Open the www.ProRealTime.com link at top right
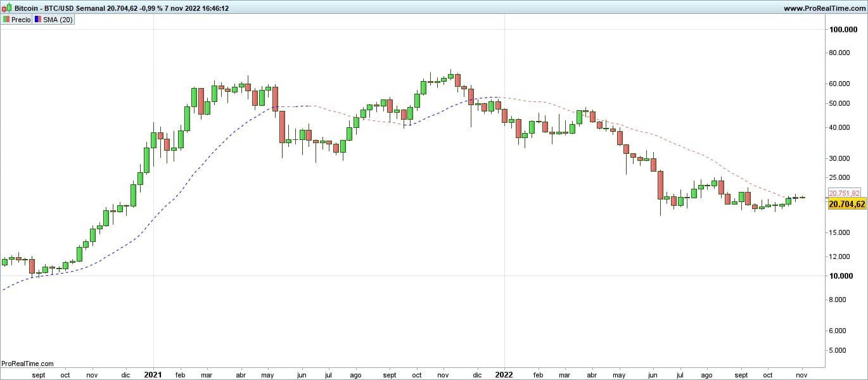868x380 pixels. tap(824, 8)
